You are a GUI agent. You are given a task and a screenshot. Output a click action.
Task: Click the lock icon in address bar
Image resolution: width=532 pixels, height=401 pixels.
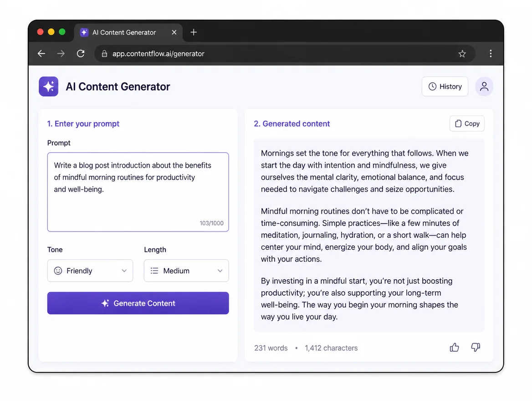click(x=104, y=54)
